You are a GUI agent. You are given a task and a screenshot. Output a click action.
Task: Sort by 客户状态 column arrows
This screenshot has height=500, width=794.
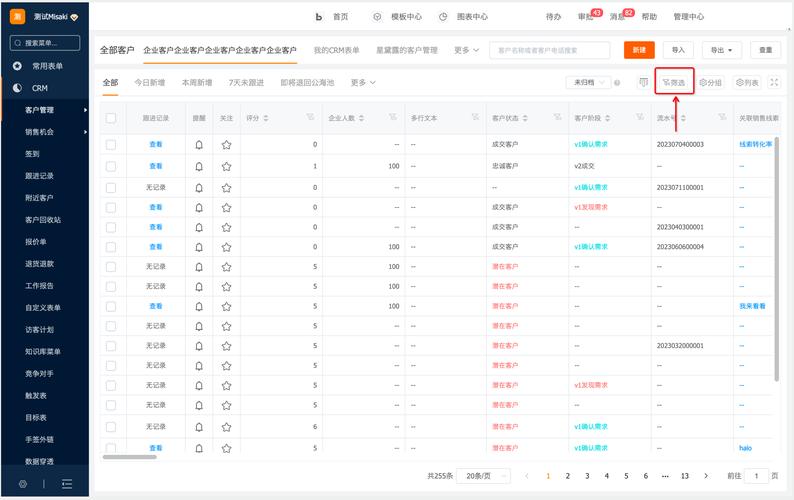click(x=525, y=118)
